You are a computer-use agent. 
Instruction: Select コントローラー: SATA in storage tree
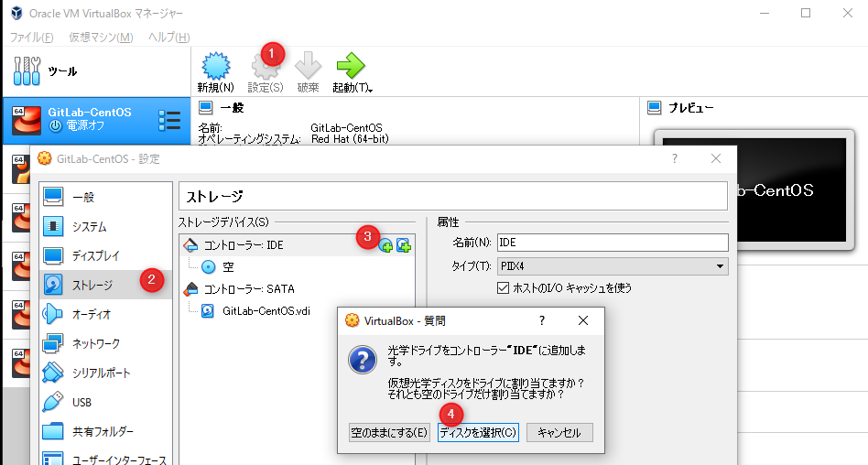[x=249, y=289]
